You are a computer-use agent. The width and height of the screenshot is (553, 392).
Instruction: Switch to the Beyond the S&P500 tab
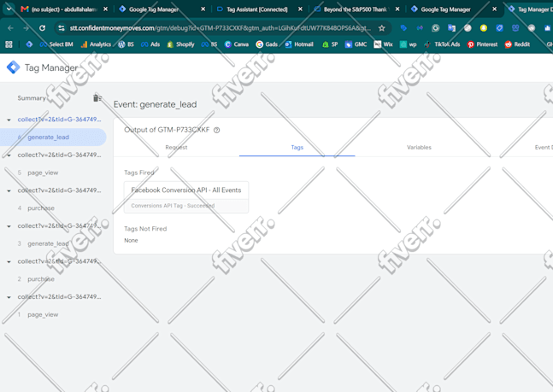[355, 9]
